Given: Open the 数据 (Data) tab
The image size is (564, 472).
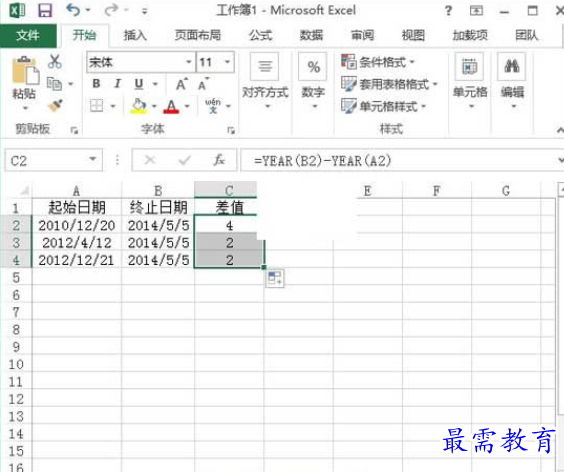Looking at the screenshot, I should click(x=311, y=35).
